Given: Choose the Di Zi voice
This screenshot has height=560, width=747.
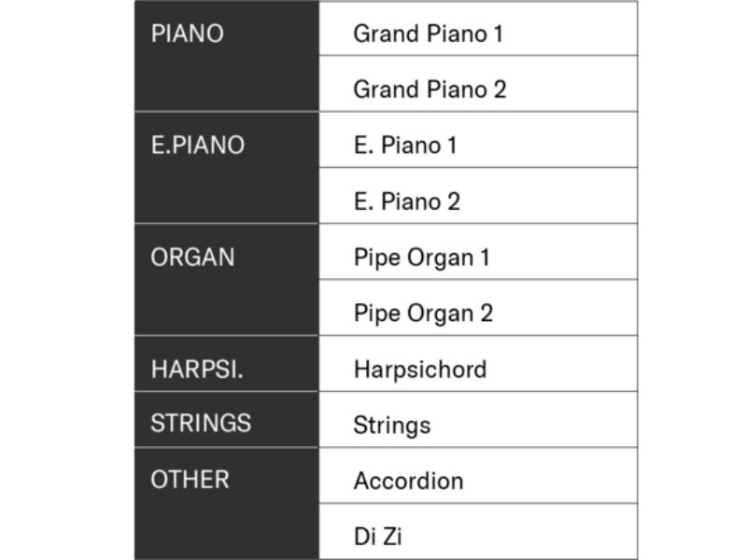Looking at the screenshot, I should [377, 538].
